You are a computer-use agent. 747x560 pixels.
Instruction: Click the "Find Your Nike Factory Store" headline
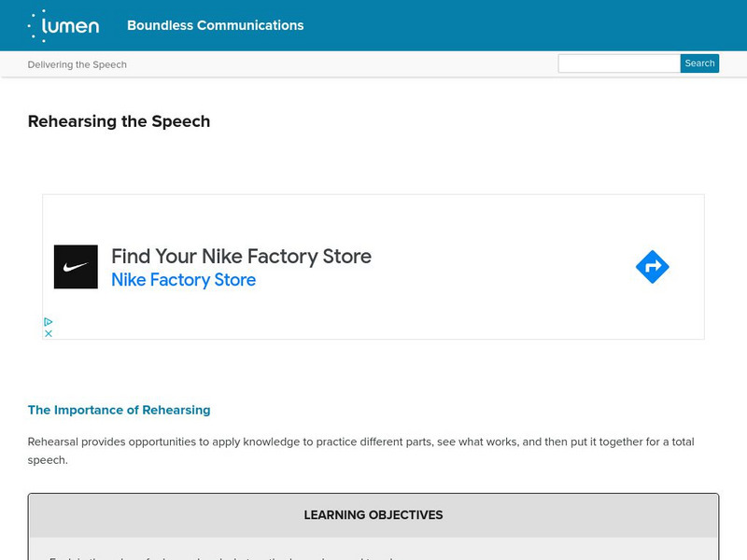coord(241,256)
